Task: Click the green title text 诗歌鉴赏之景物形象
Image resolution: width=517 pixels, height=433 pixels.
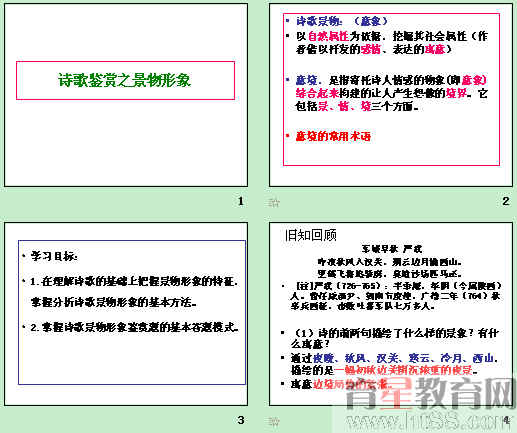Action: (x=125, y=80)
